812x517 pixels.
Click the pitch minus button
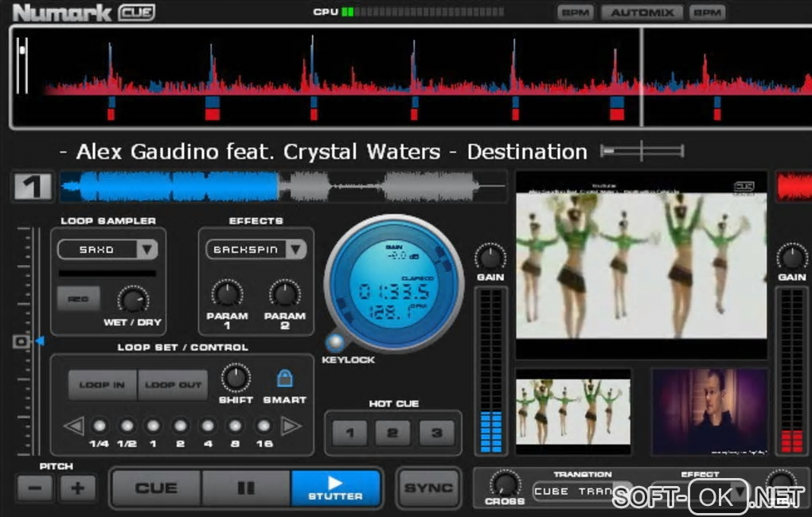tap(35, 488)
